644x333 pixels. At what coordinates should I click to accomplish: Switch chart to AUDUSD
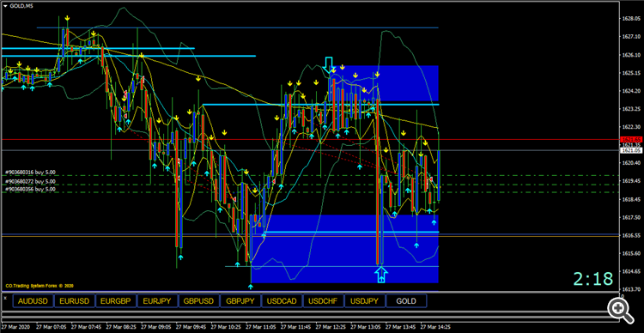tap(33, 301)
